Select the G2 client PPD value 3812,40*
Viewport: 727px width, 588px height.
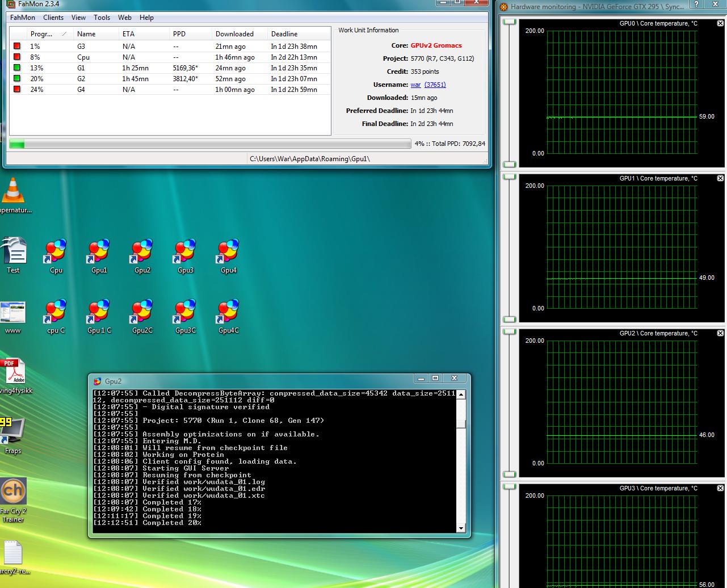pos(185,79)
